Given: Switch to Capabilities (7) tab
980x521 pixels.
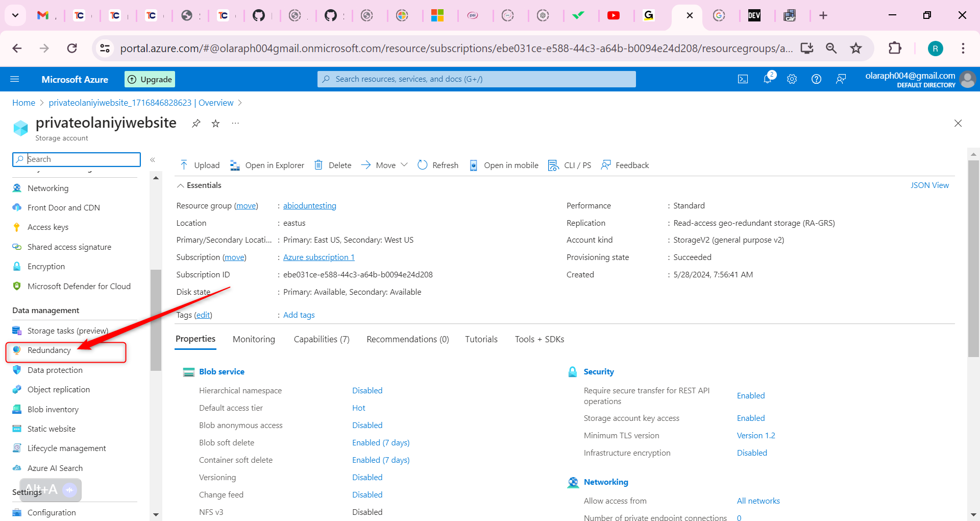Looking at the screenshot, I should tap(322, 339).
